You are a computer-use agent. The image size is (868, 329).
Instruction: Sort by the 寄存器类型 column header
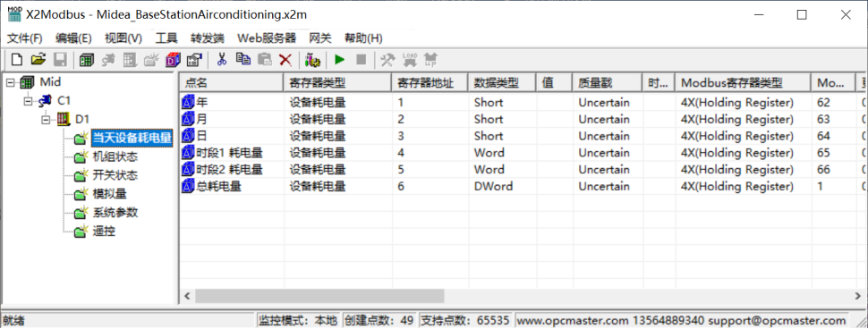tap(336, 83)
